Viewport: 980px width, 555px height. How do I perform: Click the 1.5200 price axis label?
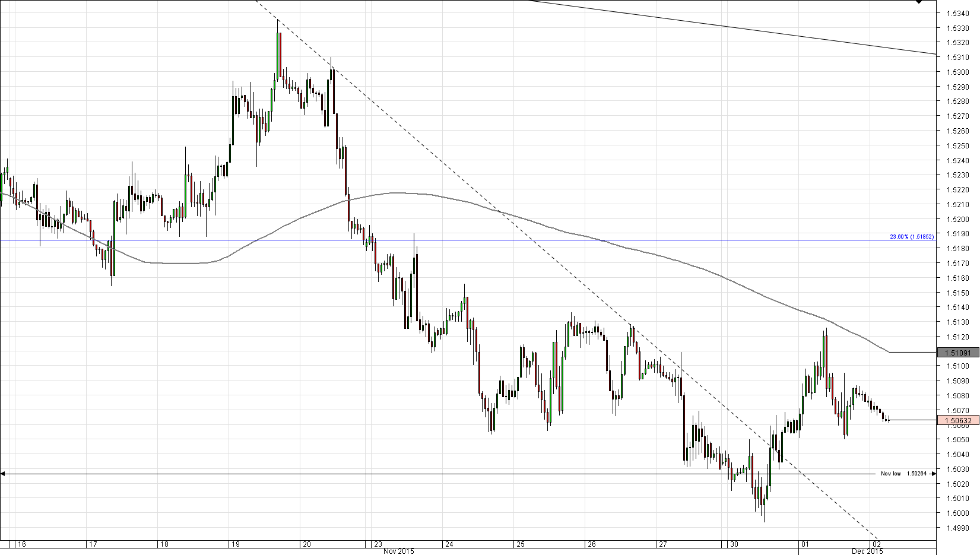959,220
